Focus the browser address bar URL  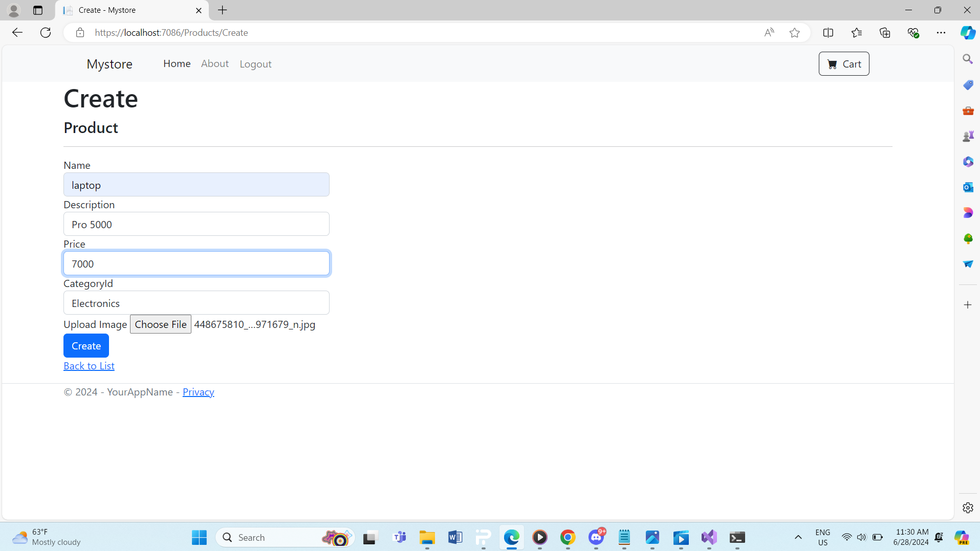click(x=171, y=33)
